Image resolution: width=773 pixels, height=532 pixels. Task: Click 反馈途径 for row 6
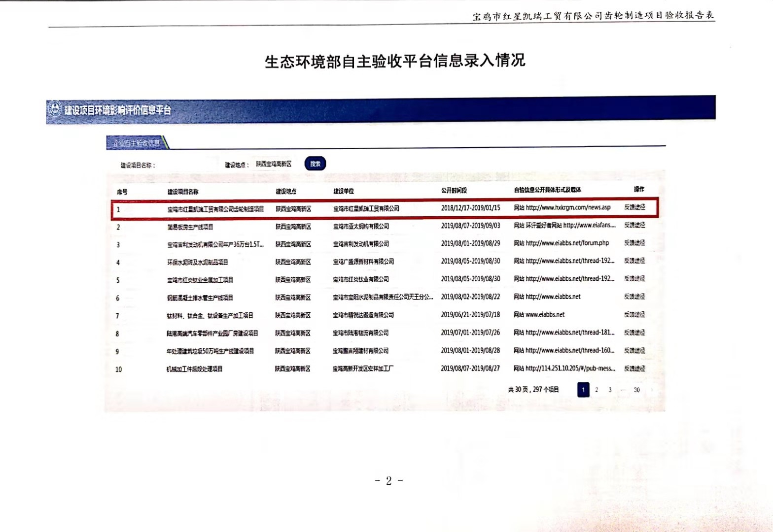pos(634,297)
